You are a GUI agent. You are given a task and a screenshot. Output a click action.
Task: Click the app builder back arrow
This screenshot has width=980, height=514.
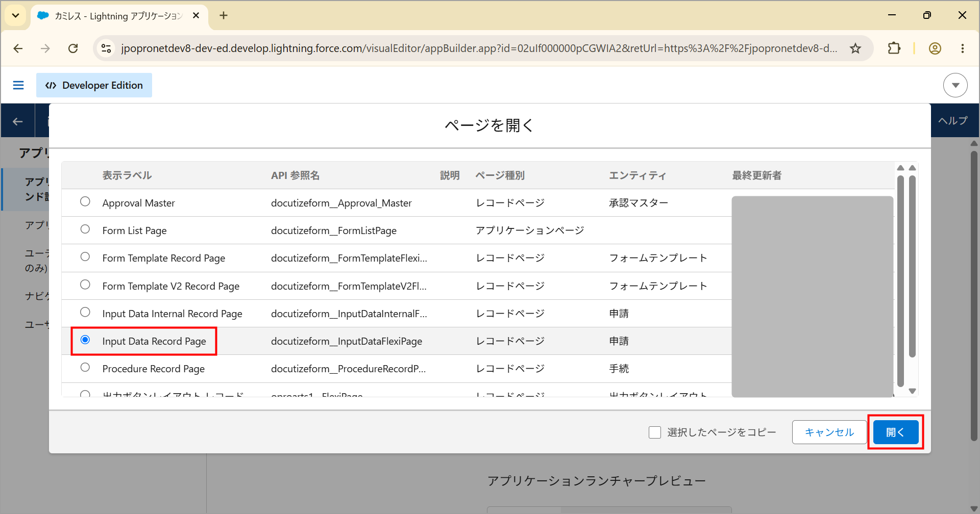18,121
